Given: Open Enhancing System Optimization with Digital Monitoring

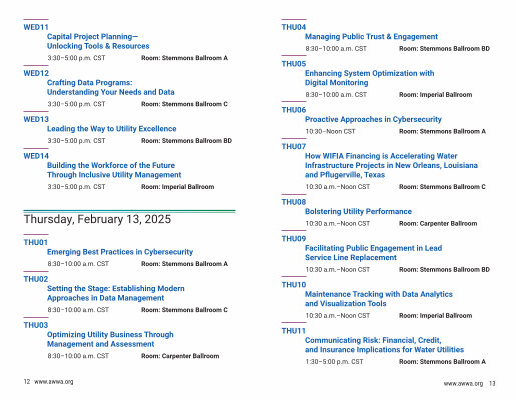Looking at the screenshot, I should pyautogui.click(x=370, y=78).
